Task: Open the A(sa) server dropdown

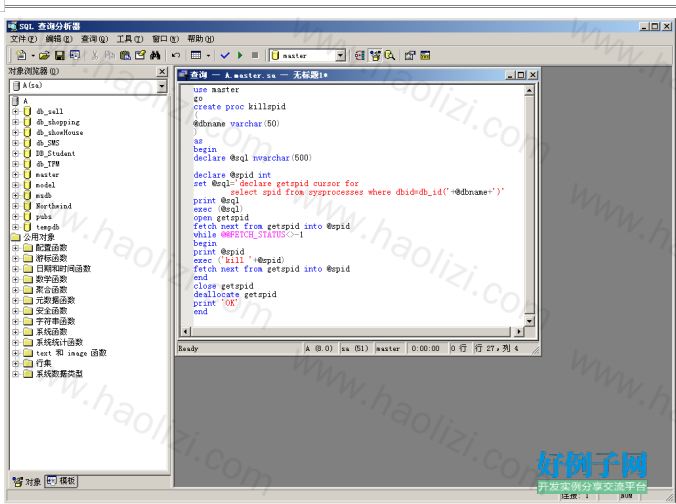Action: click(x=162, y=86)
